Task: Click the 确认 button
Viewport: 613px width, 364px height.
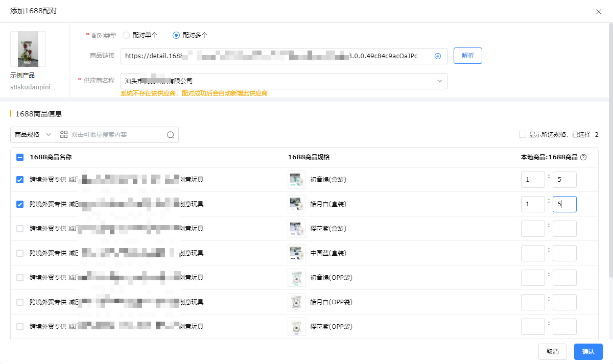Action: click(x=588, y=351)
